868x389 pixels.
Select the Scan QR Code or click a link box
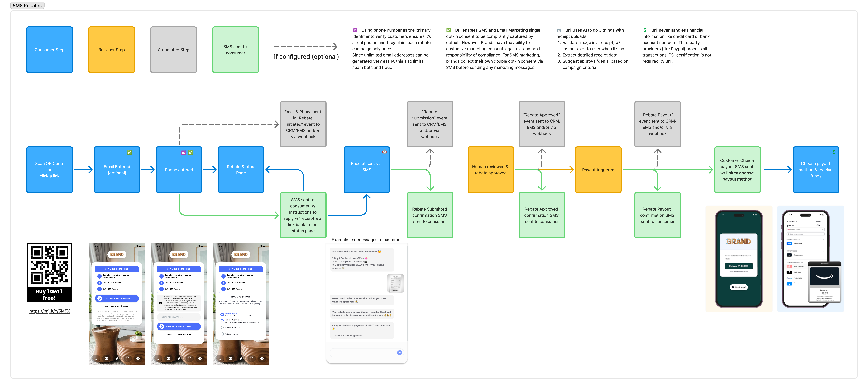[49, 170]
